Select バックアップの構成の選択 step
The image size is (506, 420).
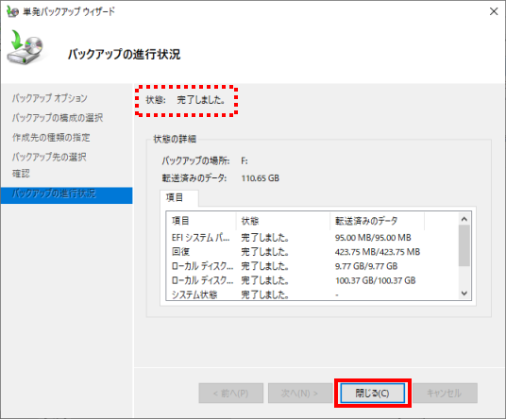point(58,118)
